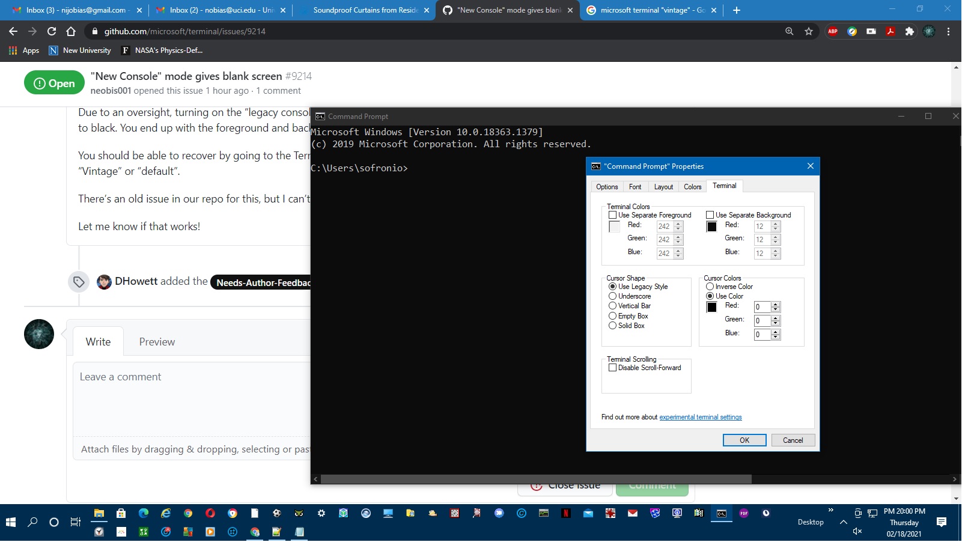Open the Adobe Acrobat PDF extension

(x=890, y=31)
